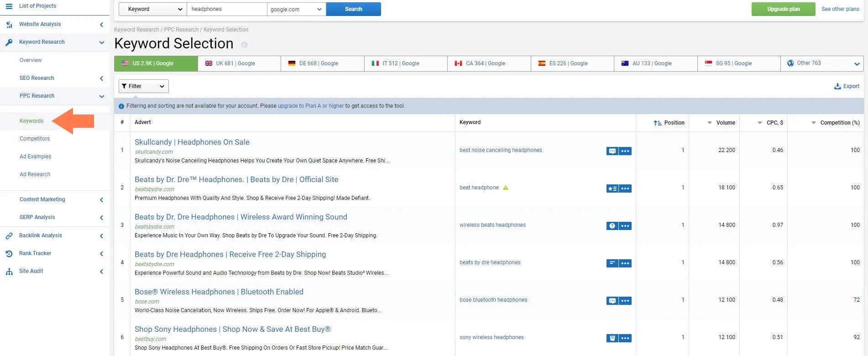The image size is (868, 356).
Task: Open Competitors under PPC Research
Action: point(35,139)
